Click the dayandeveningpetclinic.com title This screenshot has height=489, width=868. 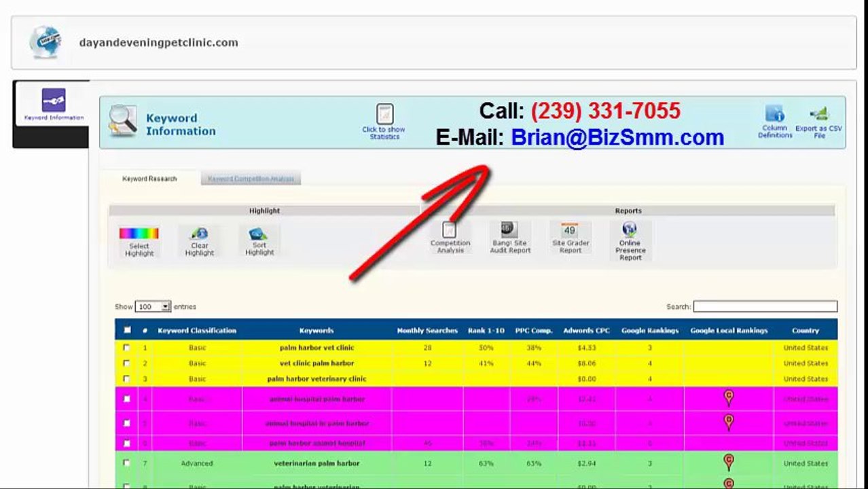(x=158, y=42)
